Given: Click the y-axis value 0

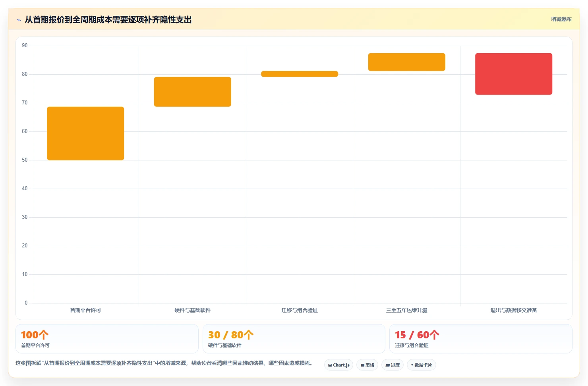Looking at the screenshot, I should click(26, 303).
